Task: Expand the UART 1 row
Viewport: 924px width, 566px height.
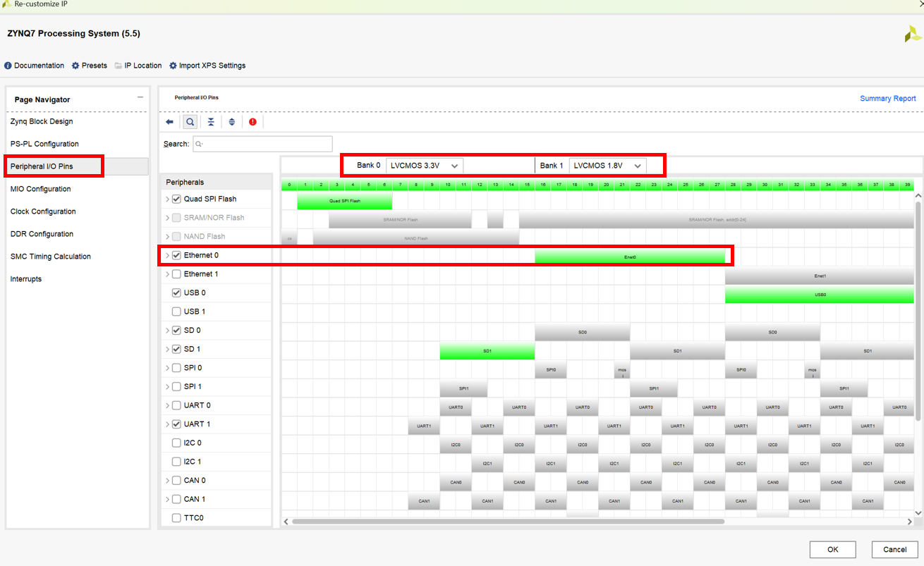Action: click(x=167, y=424)
